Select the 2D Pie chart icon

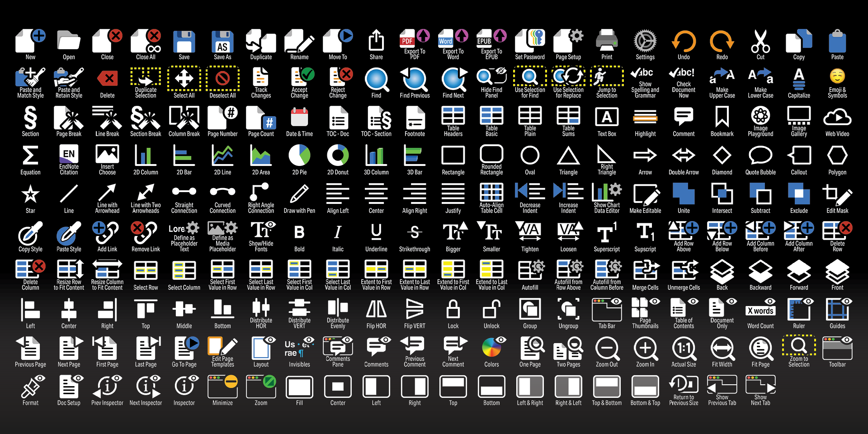[x=299, y=156]
